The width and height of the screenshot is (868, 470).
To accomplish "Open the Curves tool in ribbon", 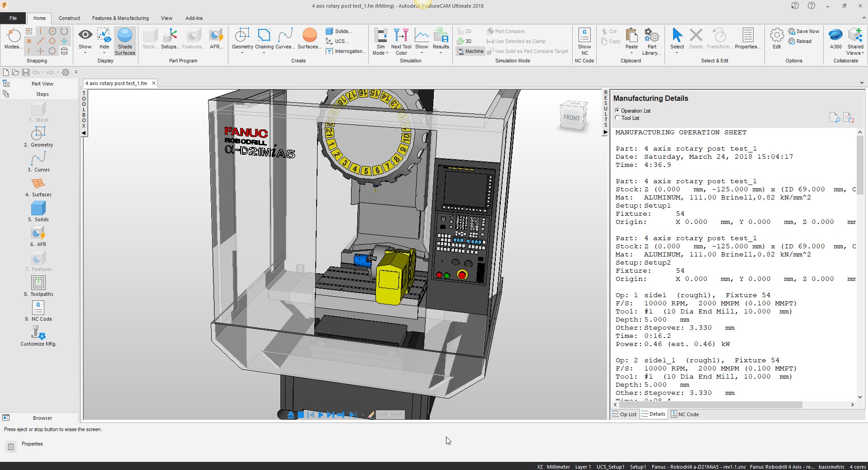I will (285, 39).
